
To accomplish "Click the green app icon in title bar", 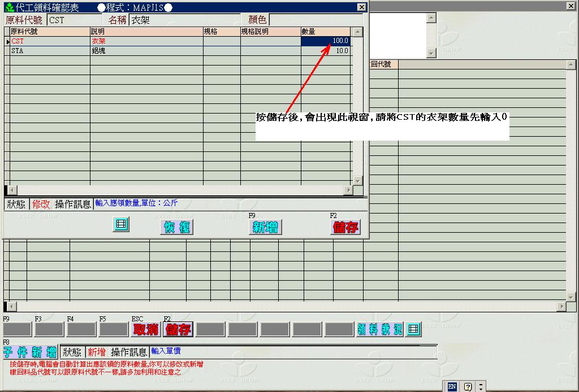I will (9, 7).
